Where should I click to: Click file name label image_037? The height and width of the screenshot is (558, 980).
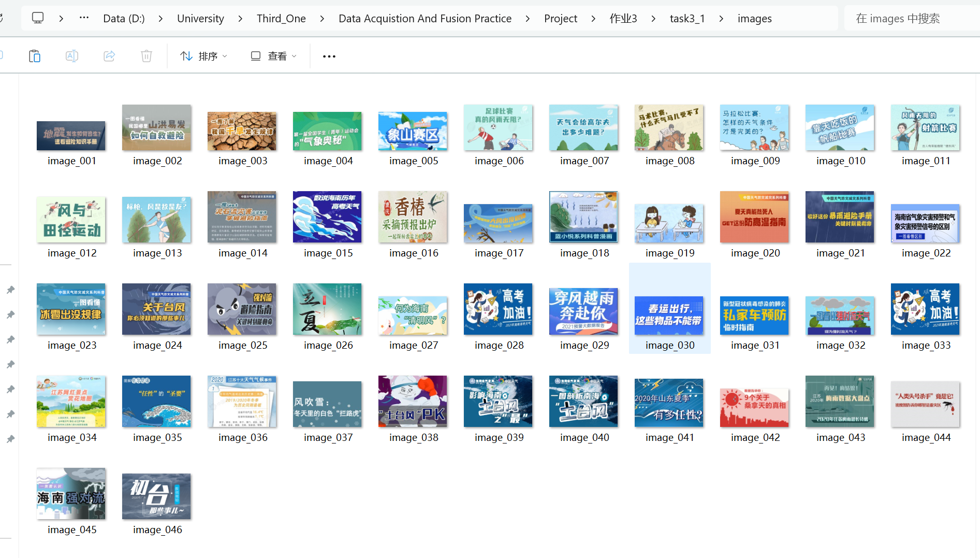[328, 438]
